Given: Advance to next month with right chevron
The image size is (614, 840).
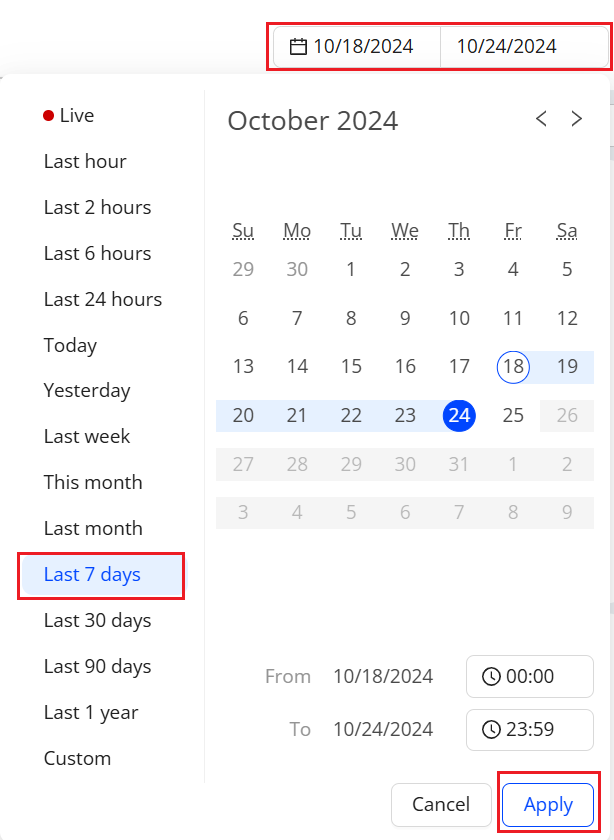Looking at the screenshot, I should [x=576, y=118].
